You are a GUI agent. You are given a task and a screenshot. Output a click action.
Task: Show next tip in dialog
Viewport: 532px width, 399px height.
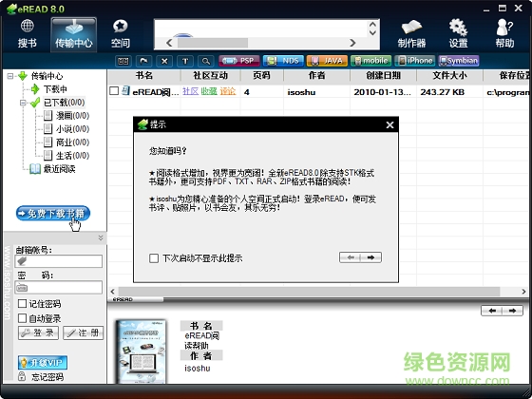[x=370, y=257]
